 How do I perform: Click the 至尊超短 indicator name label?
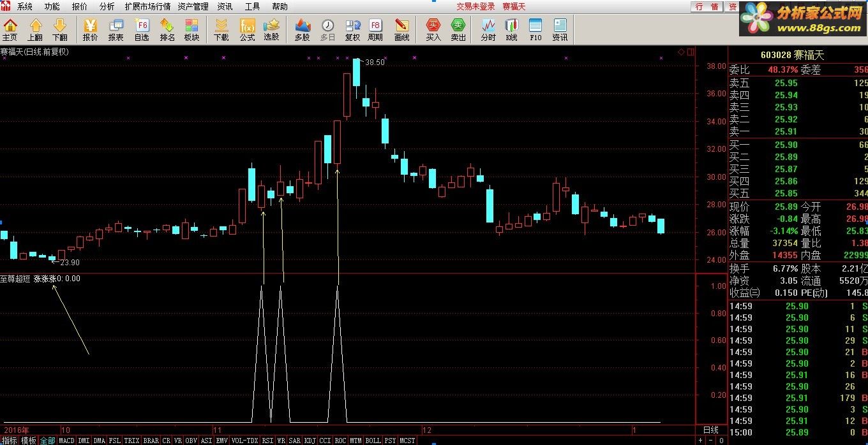(x=15, y=279)
